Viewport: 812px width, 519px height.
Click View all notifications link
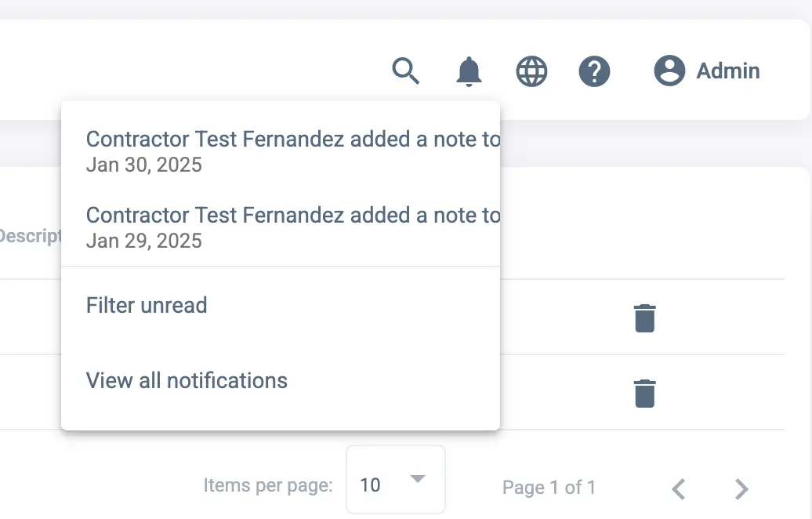(187, 381)
